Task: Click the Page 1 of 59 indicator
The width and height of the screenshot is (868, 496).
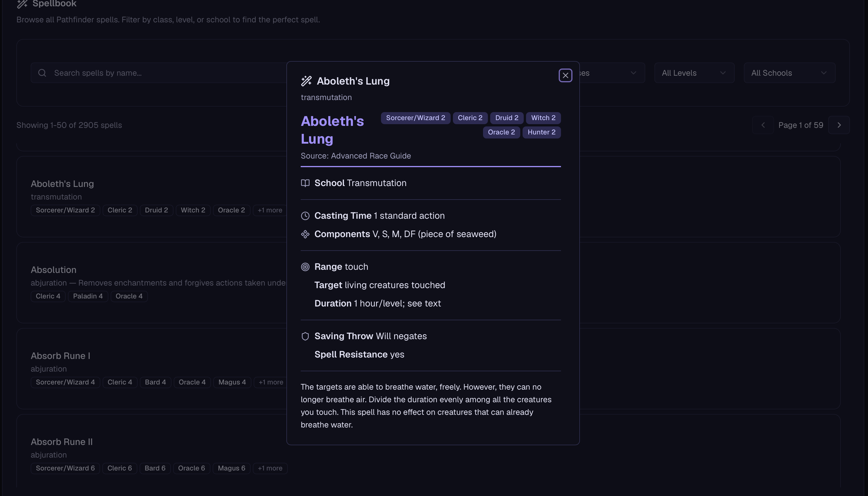Action: pos(801,125)
